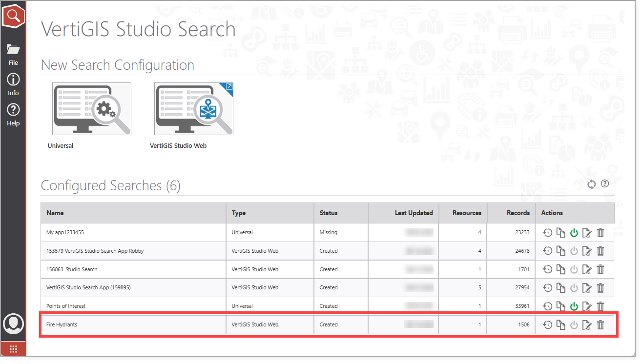View history for 153579 Search App Robby
This screenshot has width=643, height=364.
(x=548, y=251)
